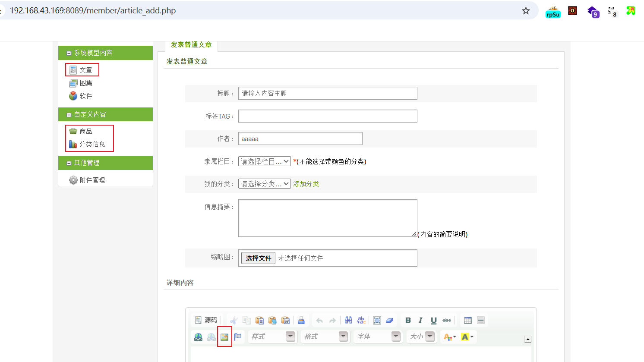The width and height of the screenshot is (644, 362).
Task: Toggle source code view (源码)
Action: click(206, 320)
